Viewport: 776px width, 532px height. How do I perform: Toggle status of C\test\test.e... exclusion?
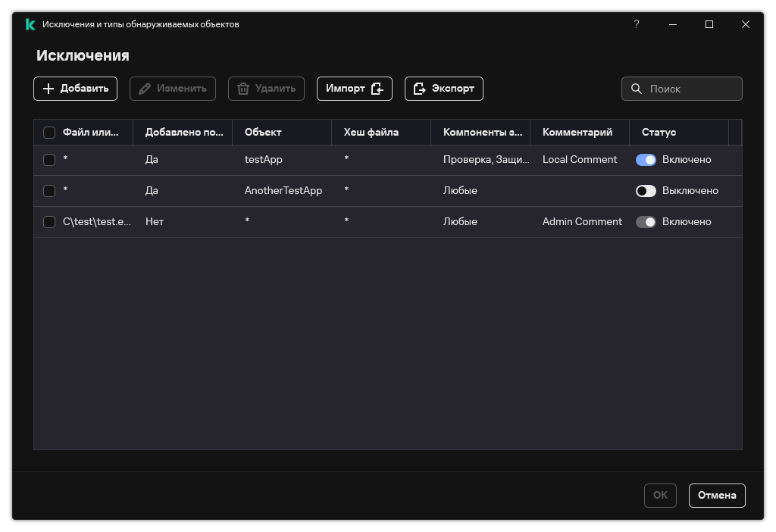pyautogui.click(x=646, y=222)
